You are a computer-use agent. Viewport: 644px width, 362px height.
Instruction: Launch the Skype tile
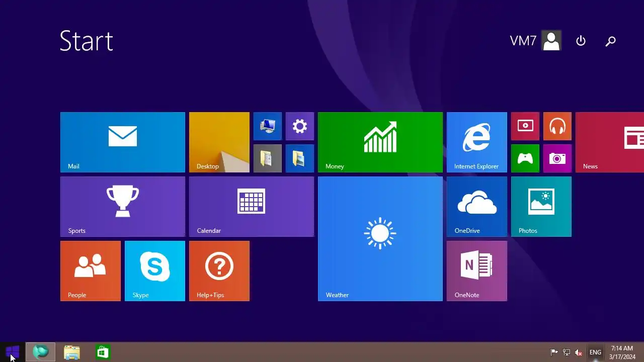tap(155, 271)
